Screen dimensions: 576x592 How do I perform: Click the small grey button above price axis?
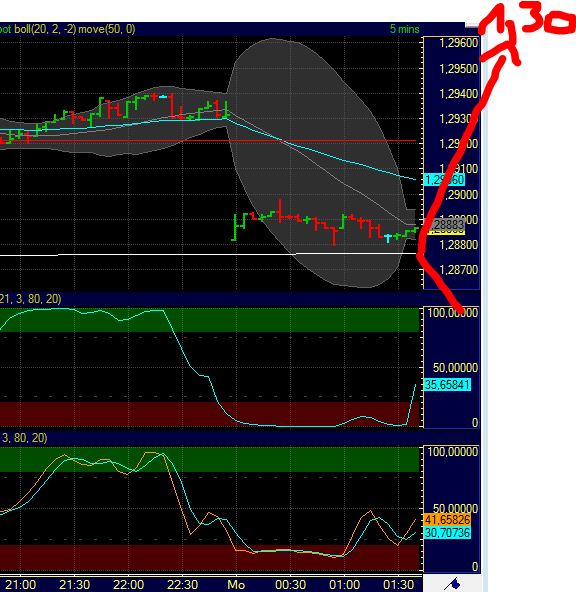tap(471, 25)
